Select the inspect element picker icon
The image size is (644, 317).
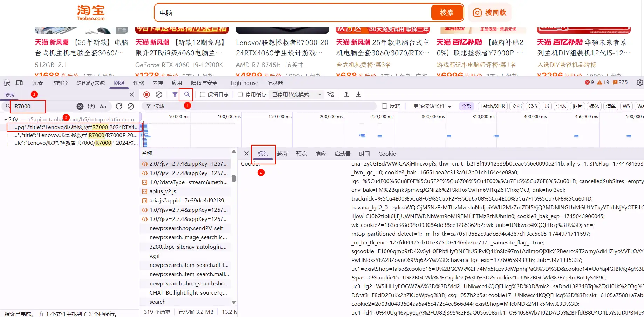(x=7, y=83)
